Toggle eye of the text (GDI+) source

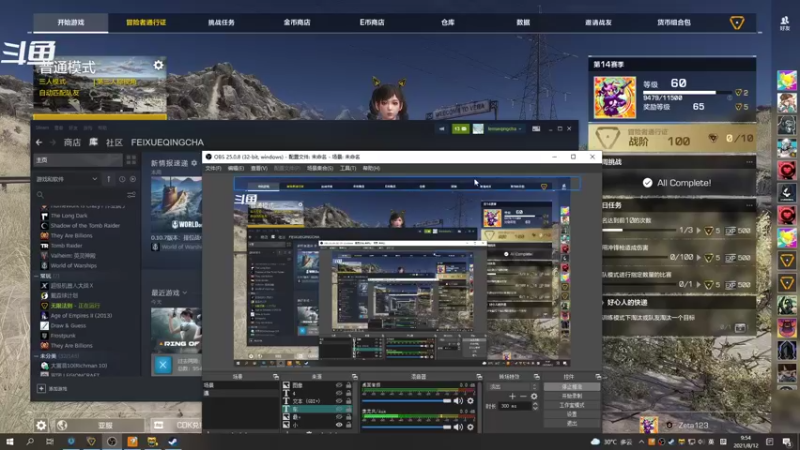coord(339,401)
